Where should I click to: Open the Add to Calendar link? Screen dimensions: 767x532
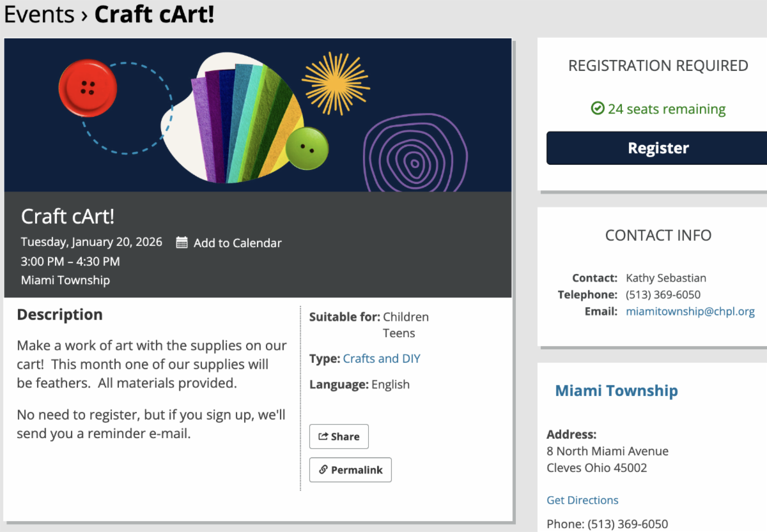(x=237, y=243)
